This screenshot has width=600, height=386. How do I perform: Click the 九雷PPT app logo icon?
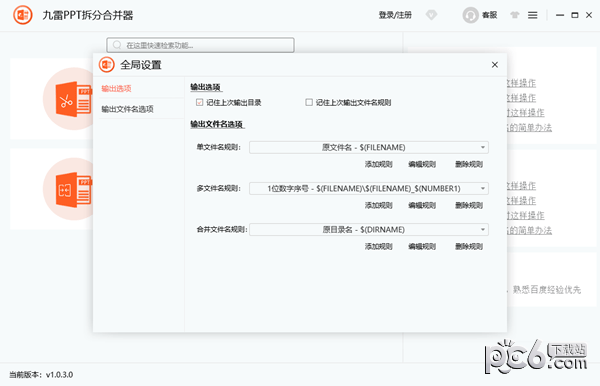(23, 15)
